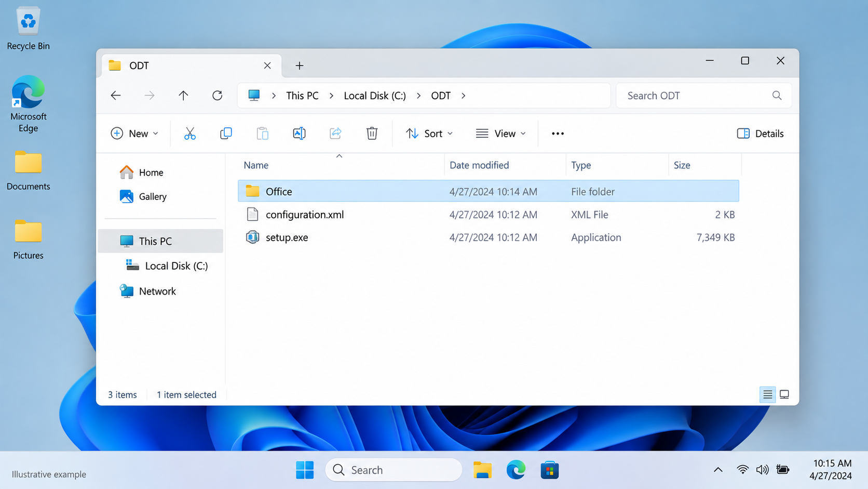
Task: Expand chevron after Local Disk (C:) breadcrumb
Action: pos(418,96)
